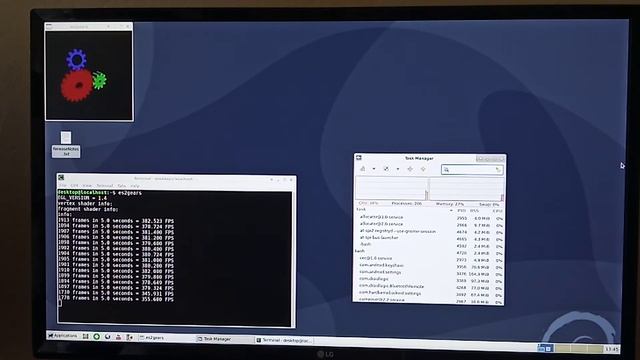640x360 pixels.
Task: Expand dropdown arrow after first Task Manager icon
Action: pos(373,169)
